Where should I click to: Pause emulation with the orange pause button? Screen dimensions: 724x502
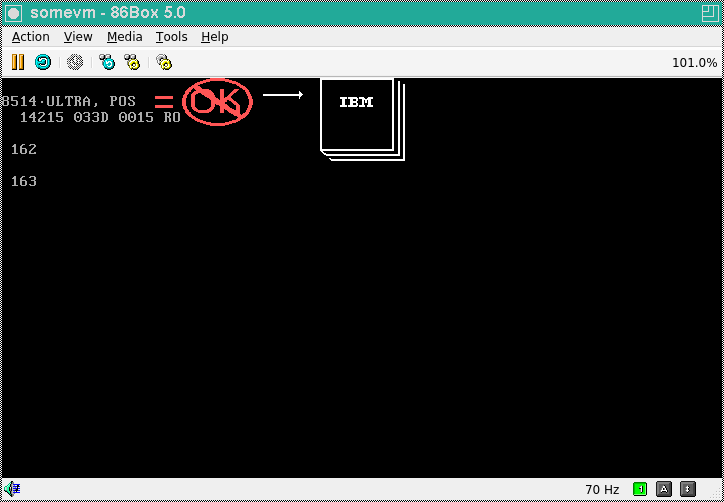(x=18, y=62)
